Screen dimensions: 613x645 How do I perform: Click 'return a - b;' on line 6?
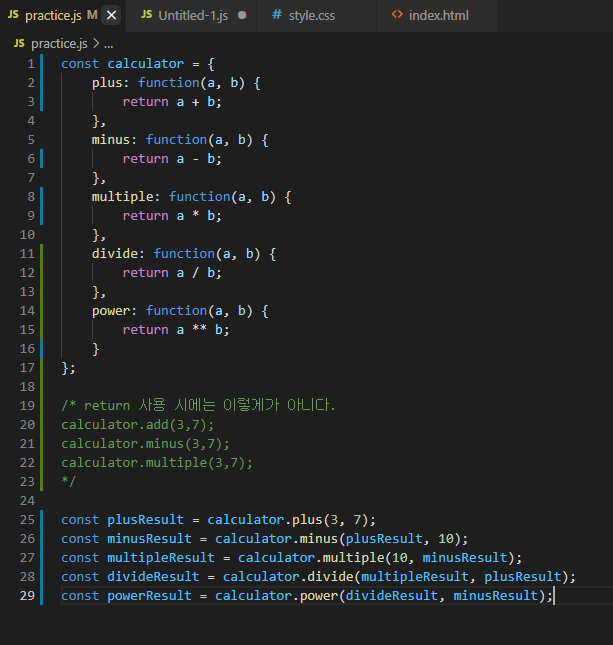click(172, 159)
